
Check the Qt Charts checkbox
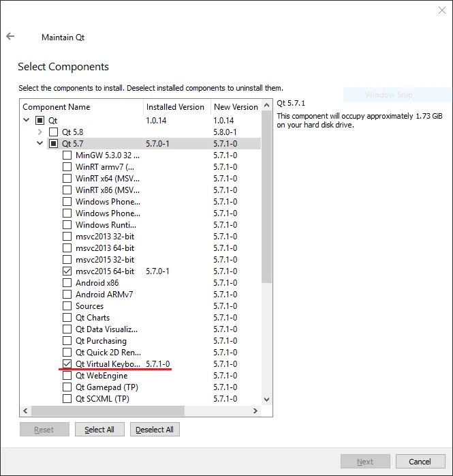[67, 318]
